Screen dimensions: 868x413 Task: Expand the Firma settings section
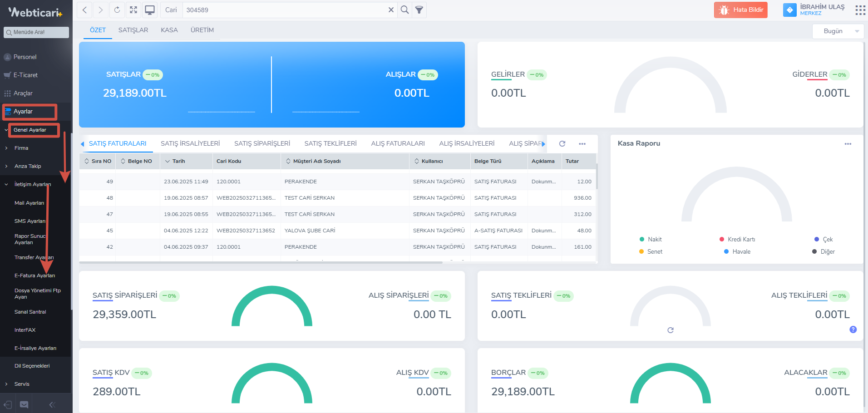tap(21, 148)
